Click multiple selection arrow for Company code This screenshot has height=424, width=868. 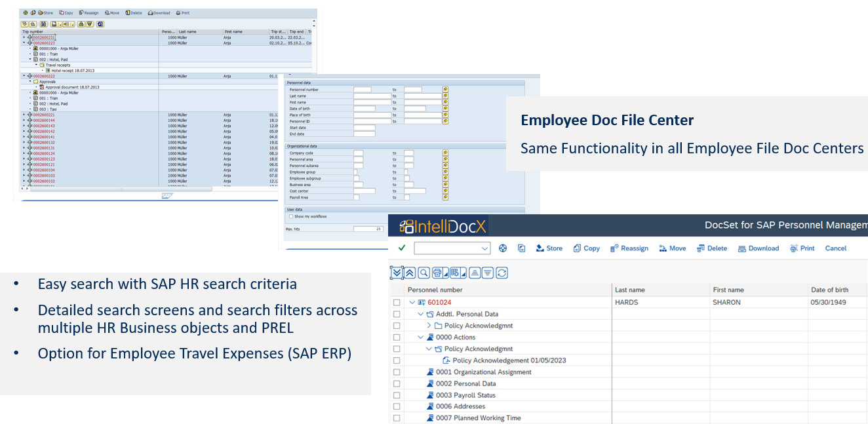coord(445,153)
